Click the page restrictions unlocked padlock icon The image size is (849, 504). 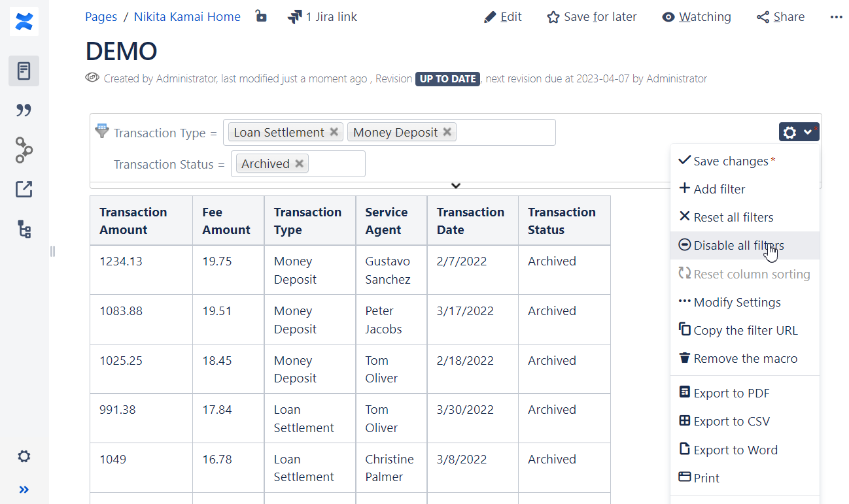coord(261,16)
